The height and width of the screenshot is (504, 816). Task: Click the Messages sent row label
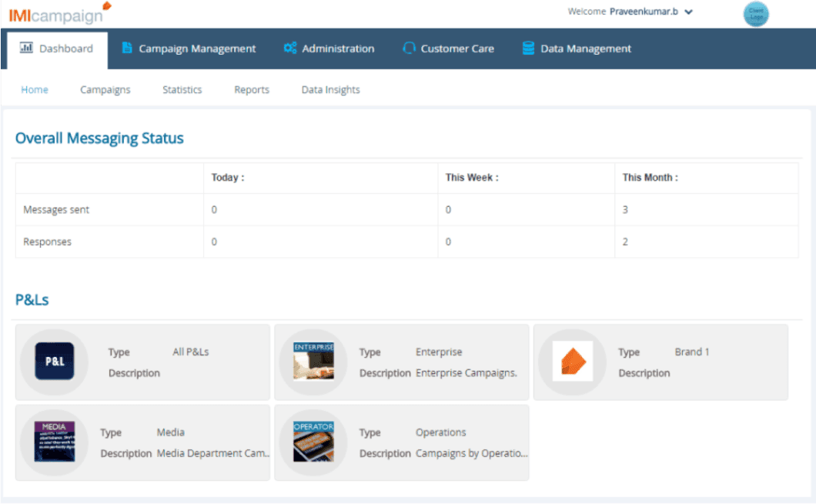[x=56, y=209]
